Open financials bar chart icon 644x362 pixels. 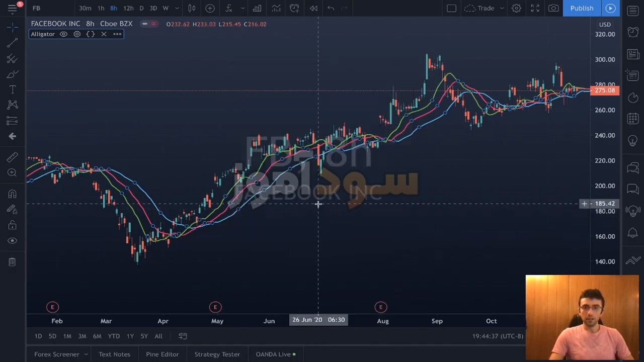(257, 8)
